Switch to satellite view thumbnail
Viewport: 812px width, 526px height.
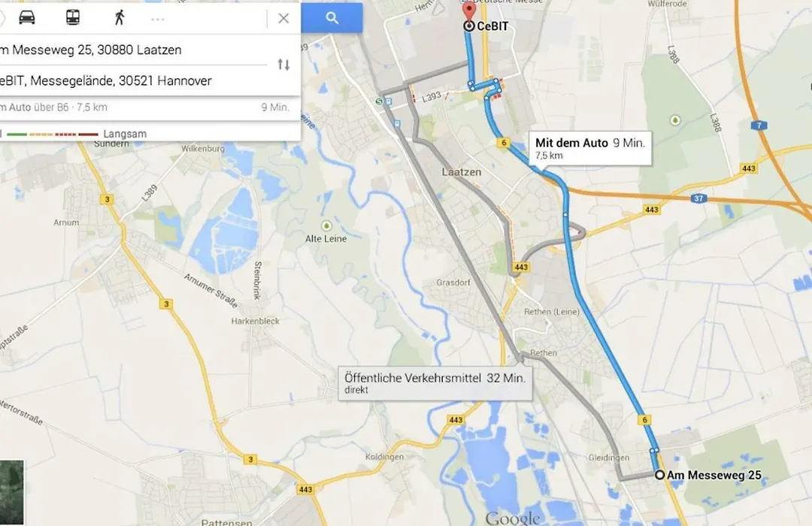11,492
